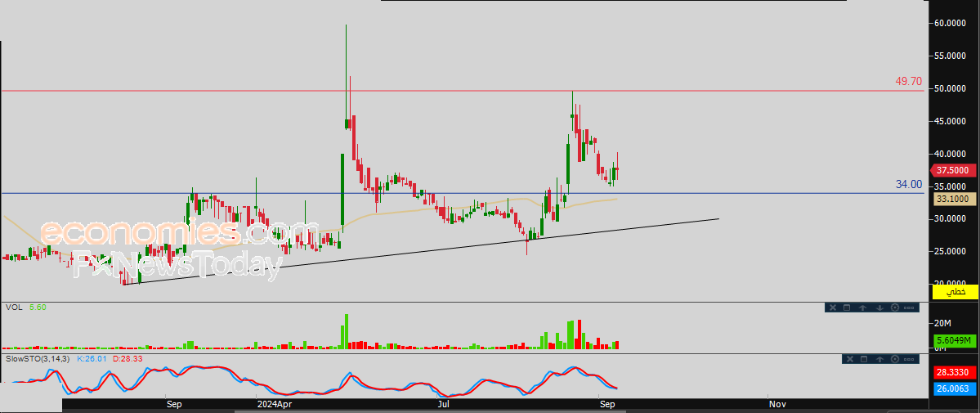Screen dimensions: 980x413
Task: Click the D:28.33 stochastic legend value
Action: click(128, 359)
